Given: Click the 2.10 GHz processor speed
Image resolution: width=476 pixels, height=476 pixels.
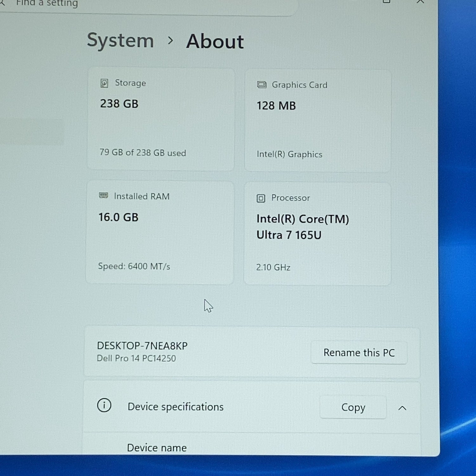Looking at the screenshot, I should [x=273, y=267].
